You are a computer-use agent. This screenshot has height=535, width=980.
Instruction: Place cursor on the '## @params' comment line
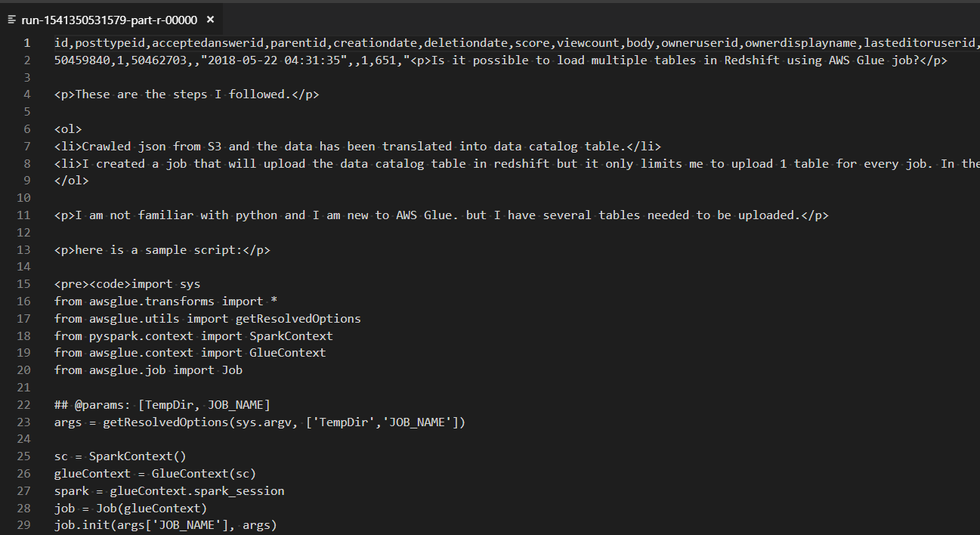(x=162, y=405)
